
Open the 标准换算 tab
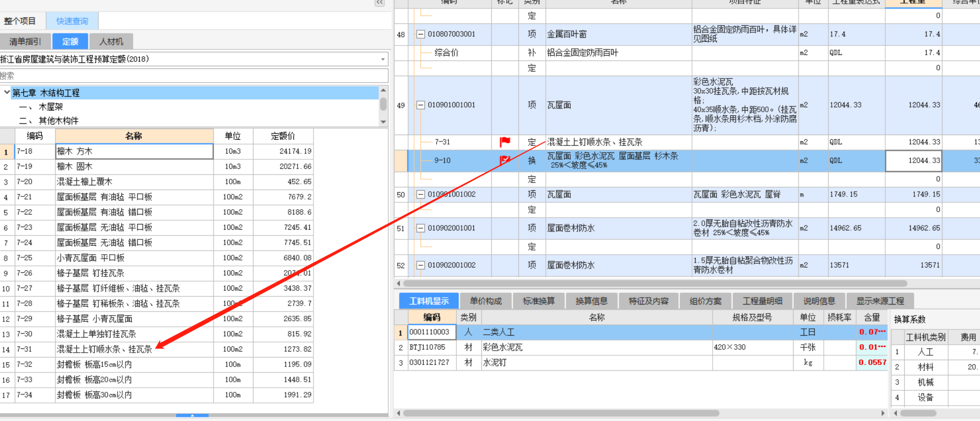click(538, 301)
